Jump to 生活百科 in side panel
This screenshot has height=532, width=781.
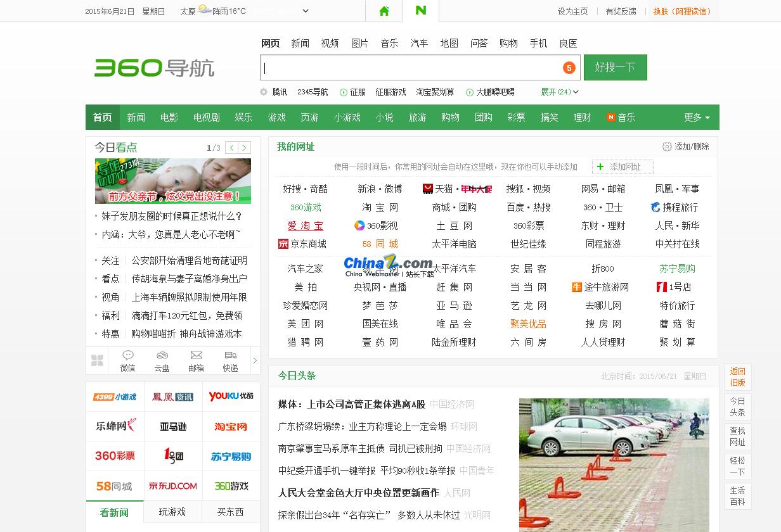click(737, 496)
